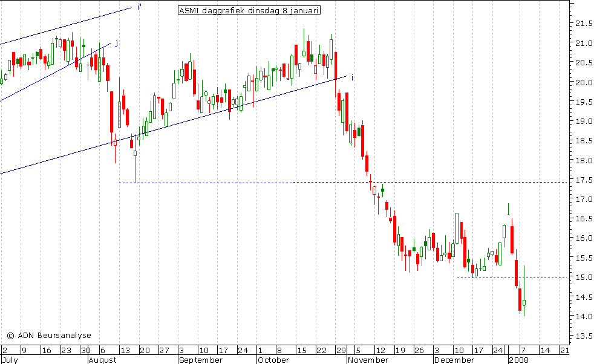Select the 18.5 price axis label
The image size is (594, 364).
click(584, 140)
